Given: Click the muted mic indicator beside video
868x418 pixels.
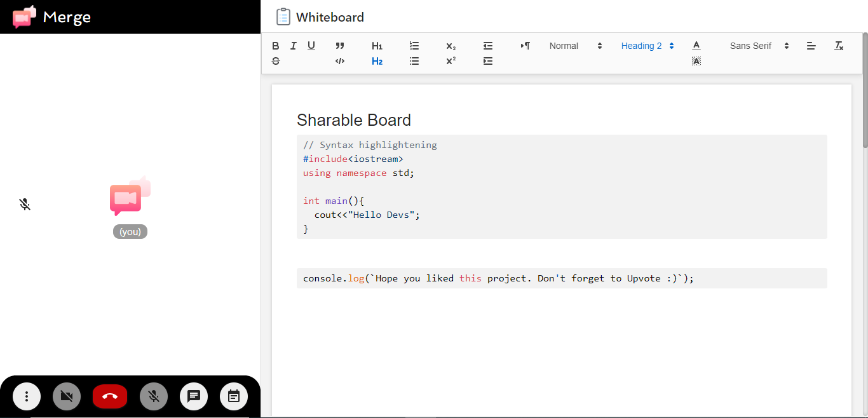Looking at the screenshot, I should [x=25, y=205].
